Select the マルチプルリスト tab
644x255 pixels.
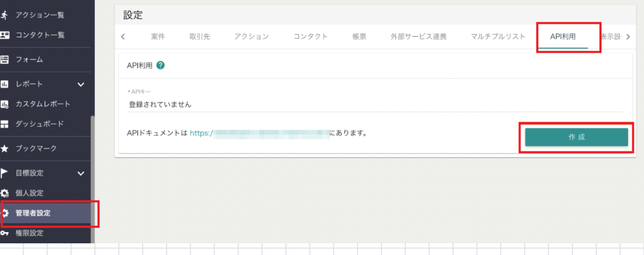[x=498, y=37]
